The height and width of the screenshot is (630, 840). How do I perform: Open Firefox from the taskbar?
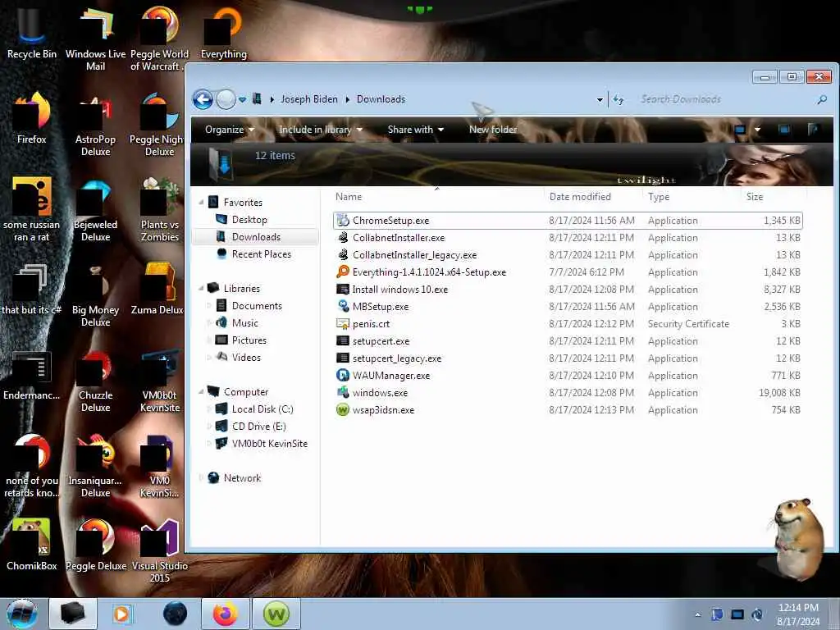(225, 614)
